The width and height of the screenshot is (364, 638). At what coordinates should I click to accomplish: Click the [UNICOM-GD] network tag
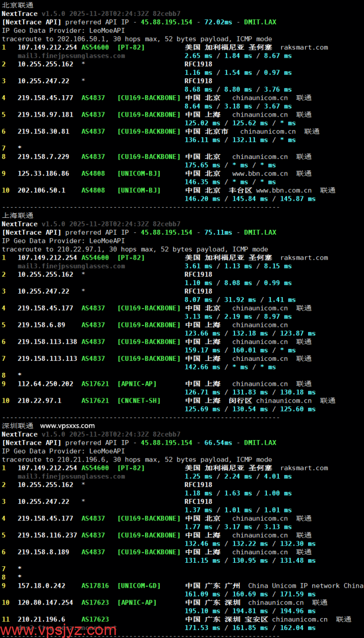[x=139, y=586]
